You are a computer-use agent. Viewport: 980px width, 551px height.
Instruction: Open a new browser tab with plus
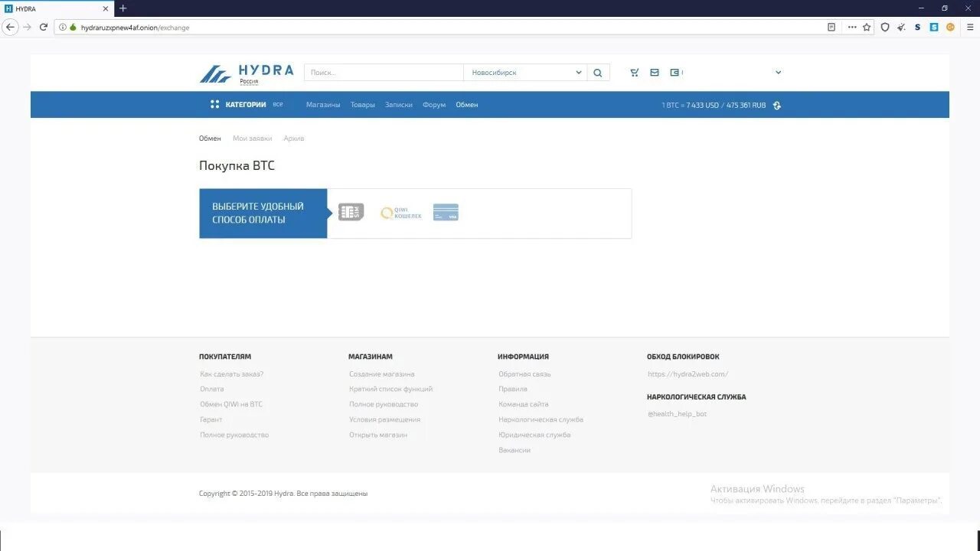pos(123,8)
